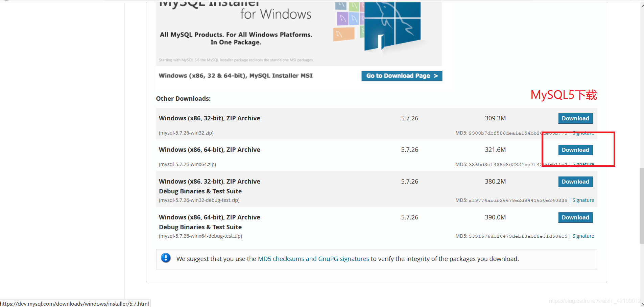Download 64-bit Debug Binaries & Test Suite
Screen dimensions: 644x307
click(575, 217)
